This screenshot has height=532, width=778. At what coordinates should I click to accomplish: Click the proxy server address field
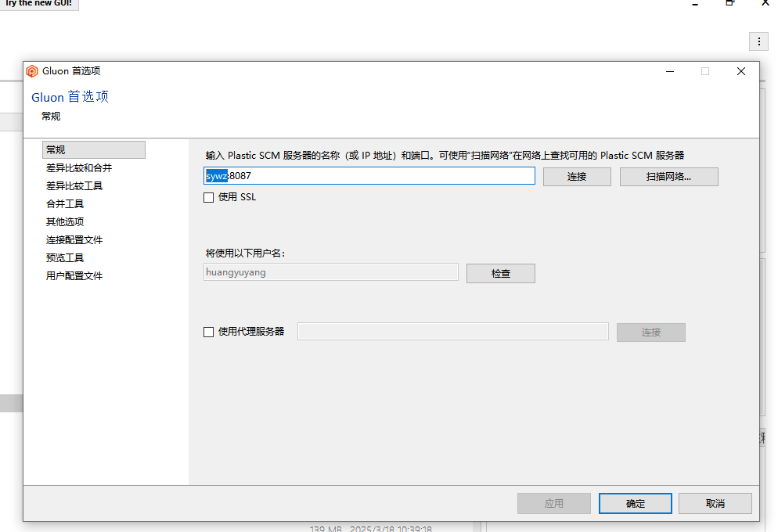point(453,332)
